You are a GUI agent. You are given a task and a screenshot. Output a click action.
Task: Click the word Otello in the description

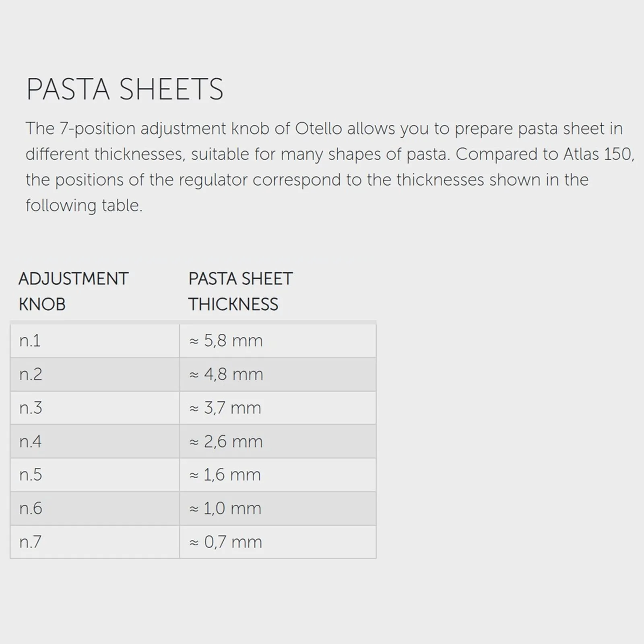(318, 129)
